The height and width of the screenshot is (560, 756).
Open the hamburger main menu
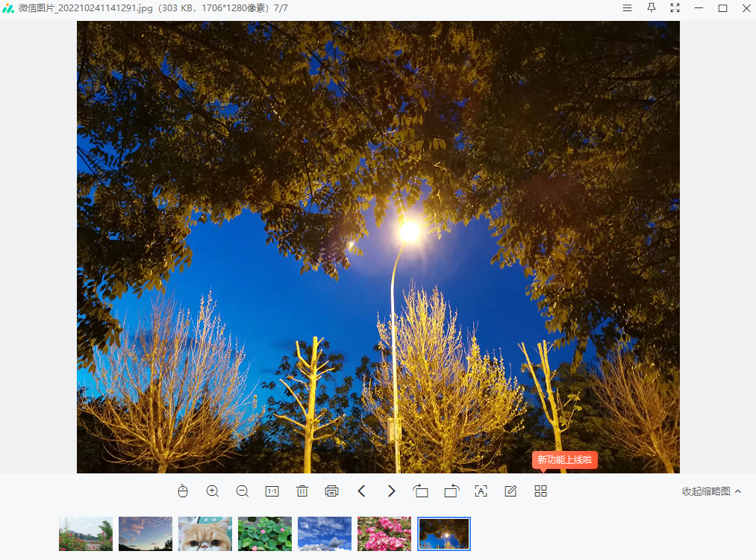point(625,8)
